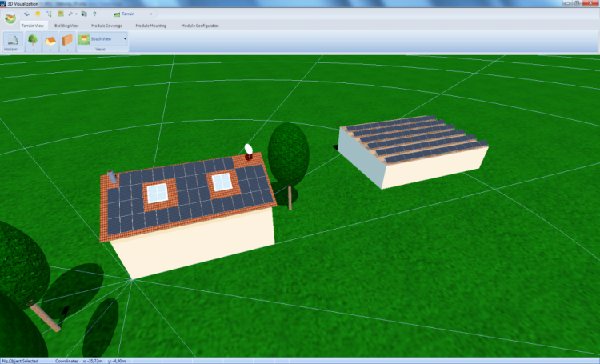Image resolution: width=600 pixels, height=364 pixels.
Task: Click the measure tool icon in quick access toolbar
Action: [x=71, y=14]
